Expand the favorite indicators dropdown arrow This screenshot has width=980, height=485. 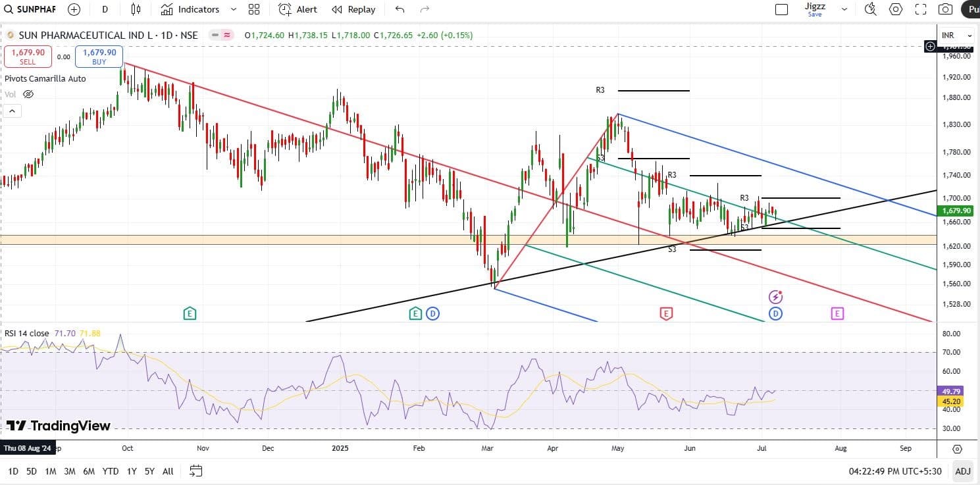(234, 9)
